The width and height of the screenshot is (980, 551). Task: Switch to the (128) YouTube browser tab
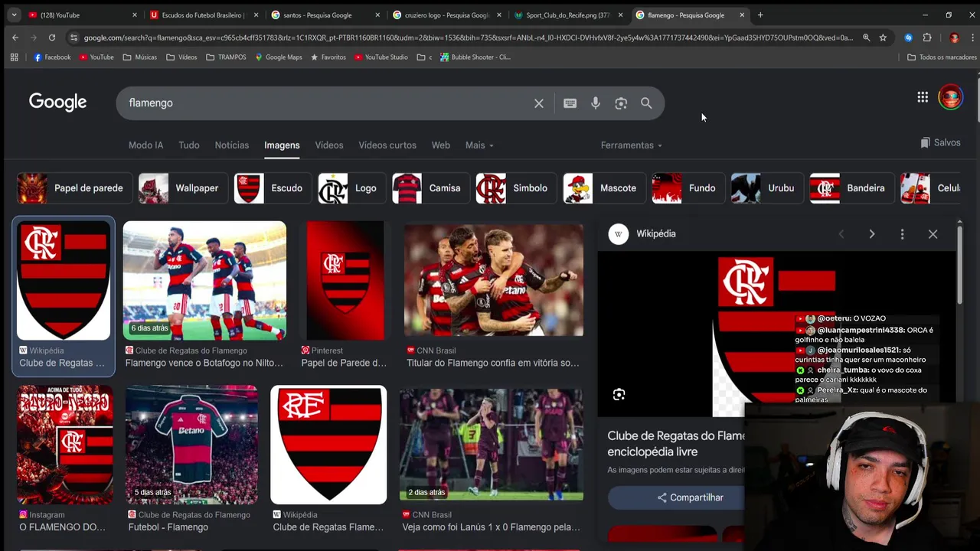tap(83, 15)
